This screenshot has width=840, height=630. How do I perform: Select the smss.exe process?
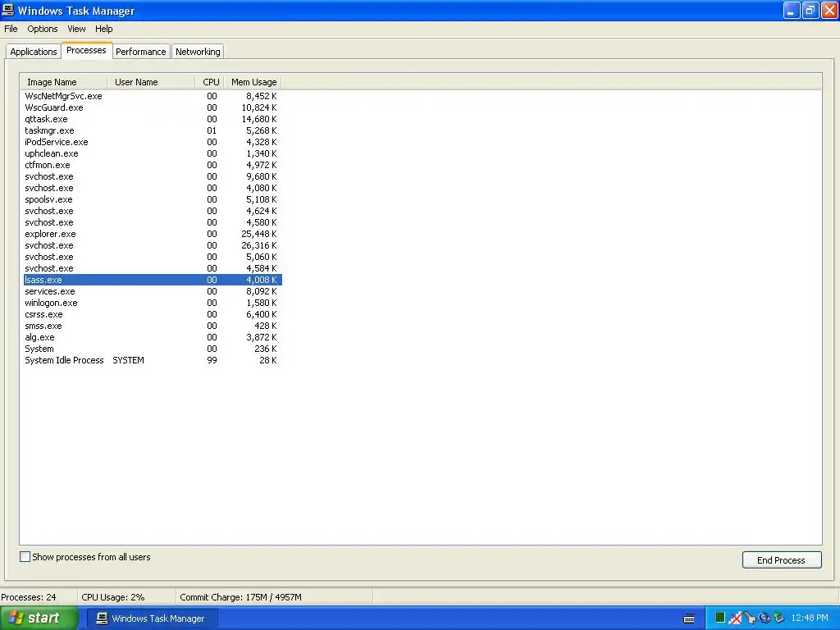click(152, 326)
